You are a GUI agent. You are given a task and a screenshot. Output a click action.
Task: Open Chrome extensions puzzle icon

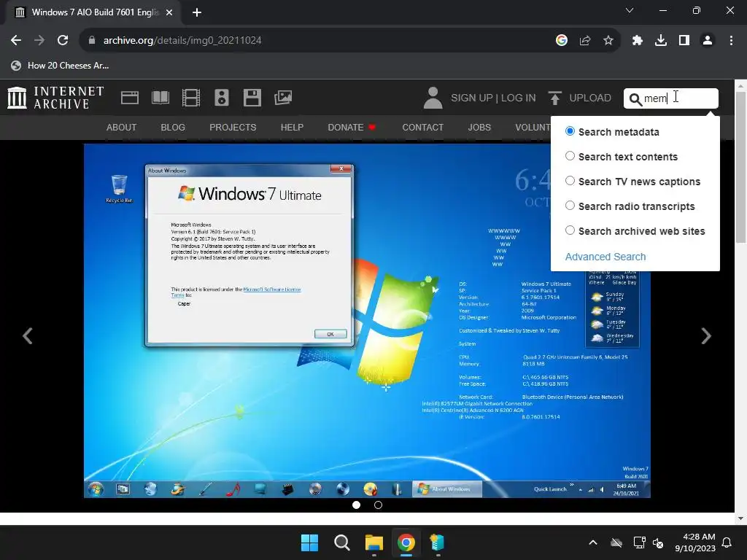(638, 41)
